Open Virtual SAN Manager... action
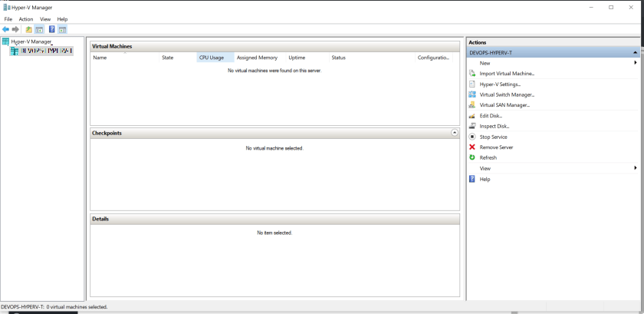This screenshot has width=644, height=314. tap(504, 105)
